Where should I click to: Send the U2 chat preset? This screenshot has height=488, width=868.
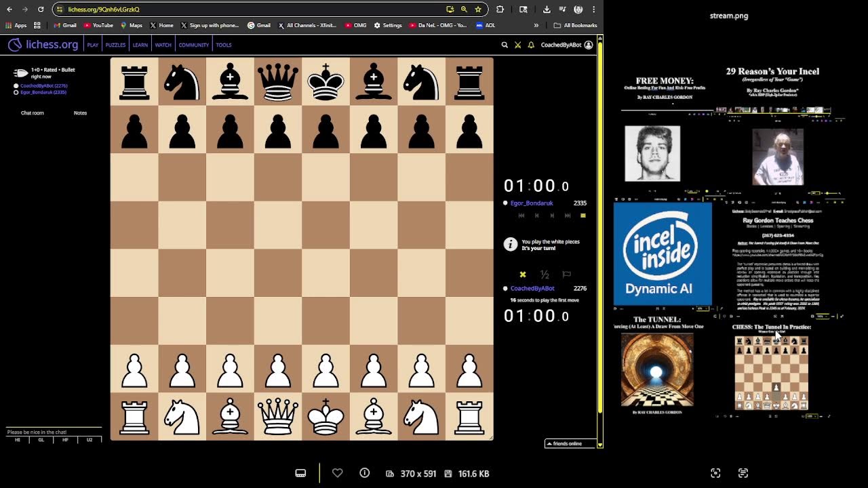89,440
